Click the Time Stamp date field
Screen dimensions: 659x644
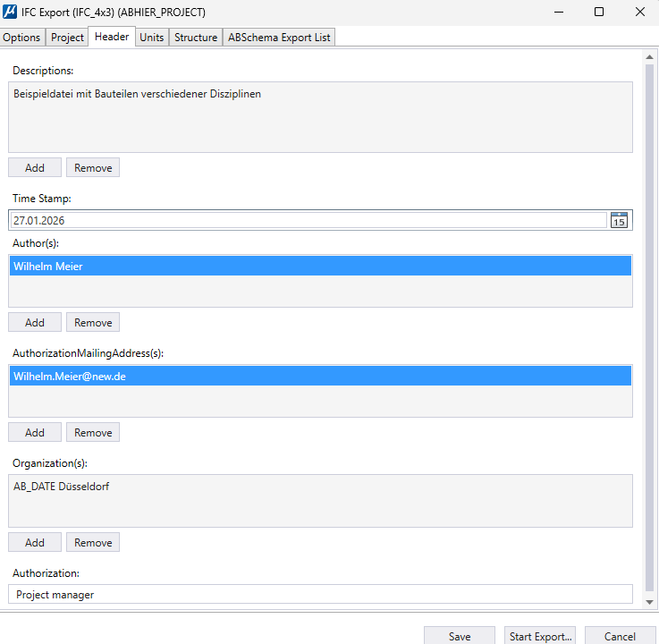pos(308,220)
